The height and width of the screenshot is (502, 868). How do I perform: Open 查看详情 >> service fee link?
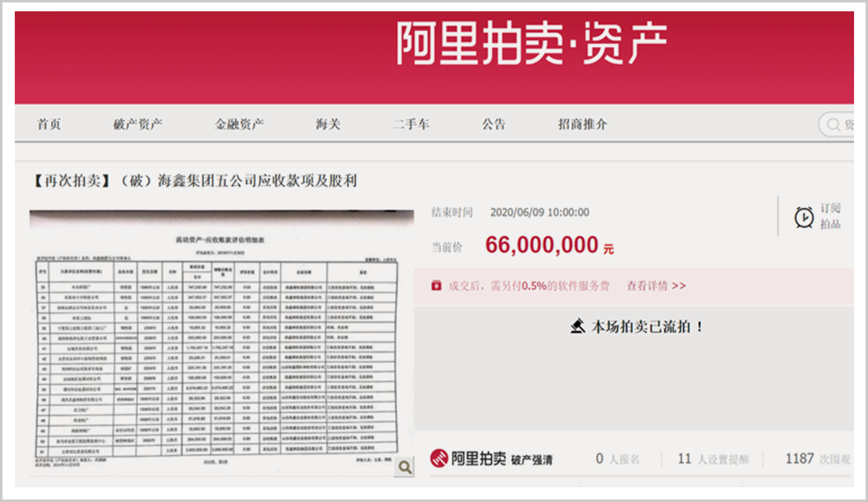[656, 286]
